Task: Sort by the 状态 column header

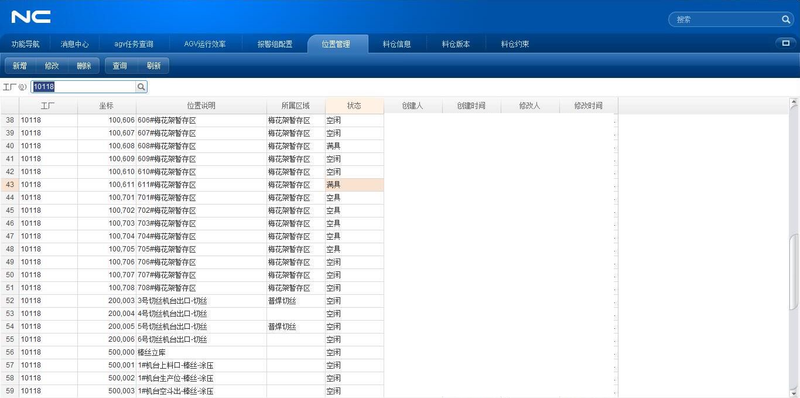Action: 354,106
